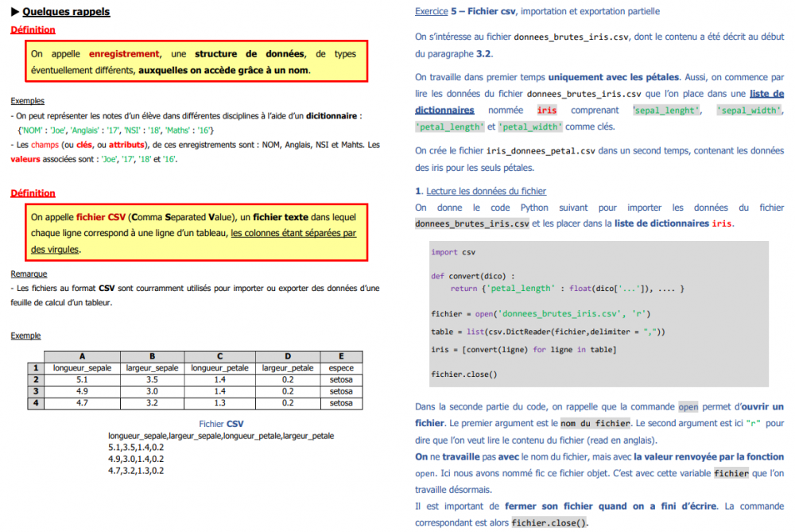This screenshot has height=532, width=795.
Task: Select column header A in the table
Action: (x=82, y=356)
